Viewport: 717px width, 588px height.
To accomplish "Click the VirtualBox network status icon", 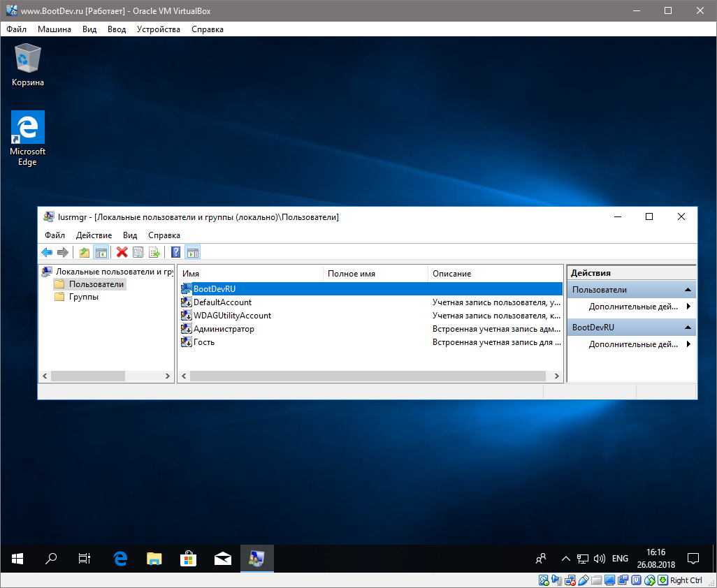I will pyautogui.click(x=570, y=580).
